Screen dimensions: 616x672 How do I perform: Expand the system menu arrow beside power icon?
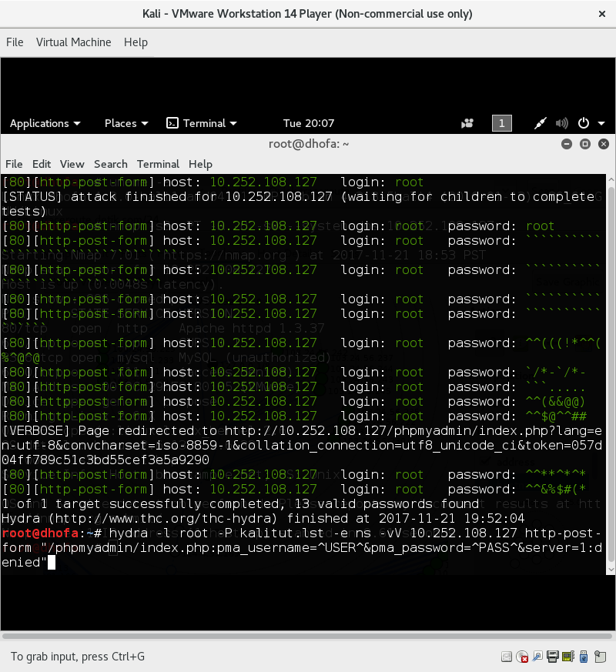pyautogui.click(x=601, y=123)
